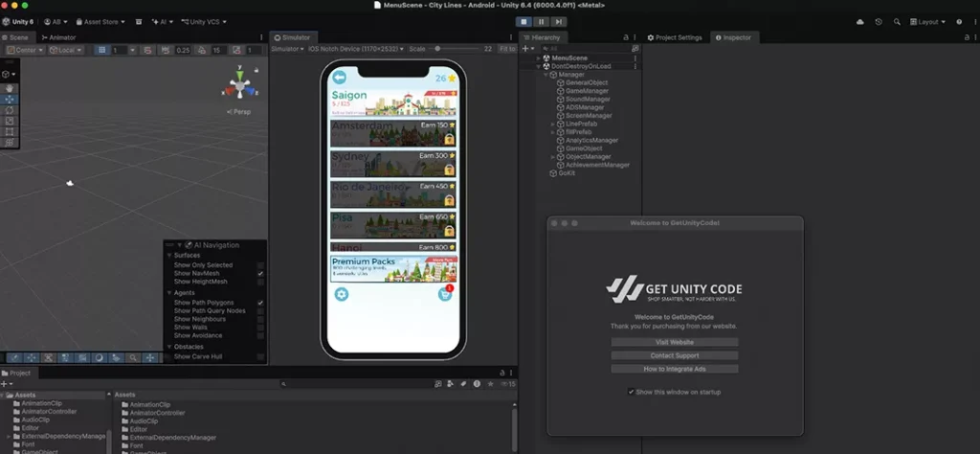Viewport: 980px width, 454px height.
Task: Click Project favorites star icon
Action: click(x=490, y=384)
